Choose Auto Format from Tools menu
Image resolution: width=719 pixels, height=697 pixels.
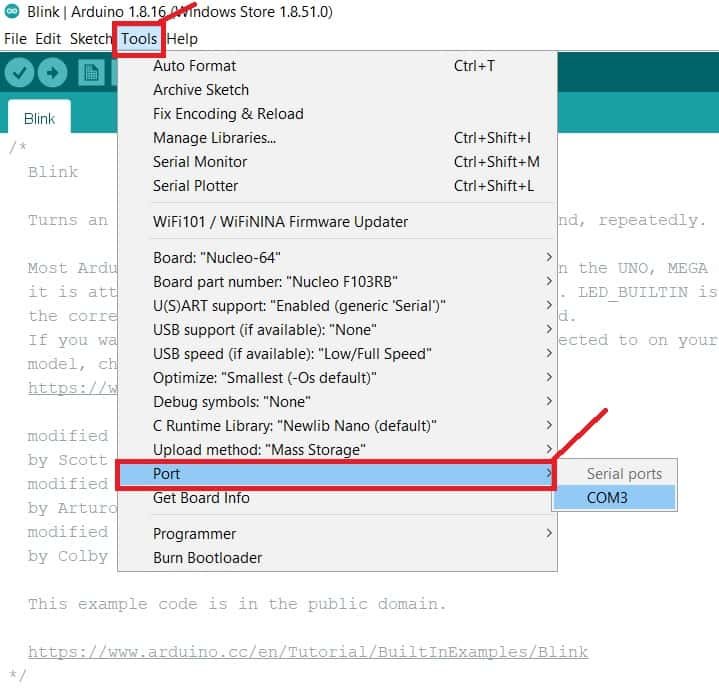point(337,66)
